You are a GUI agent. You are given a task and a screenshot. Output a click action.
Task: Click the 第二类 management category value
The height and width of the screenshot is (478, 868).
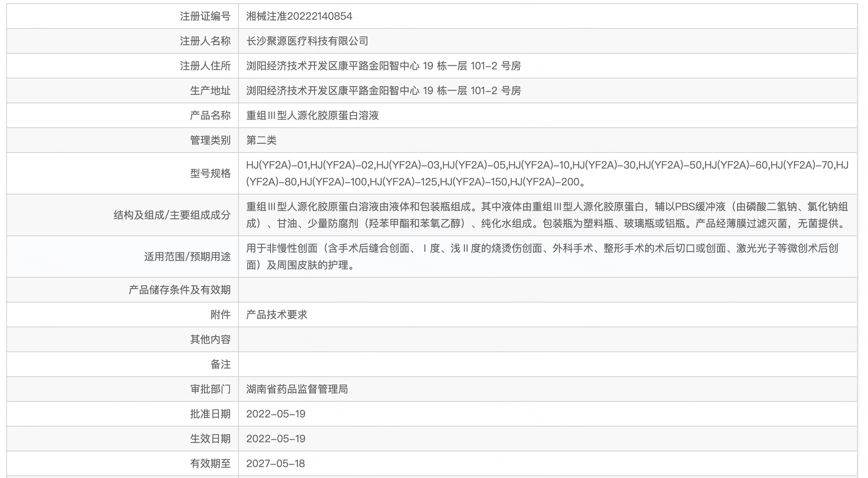[261, 140]
